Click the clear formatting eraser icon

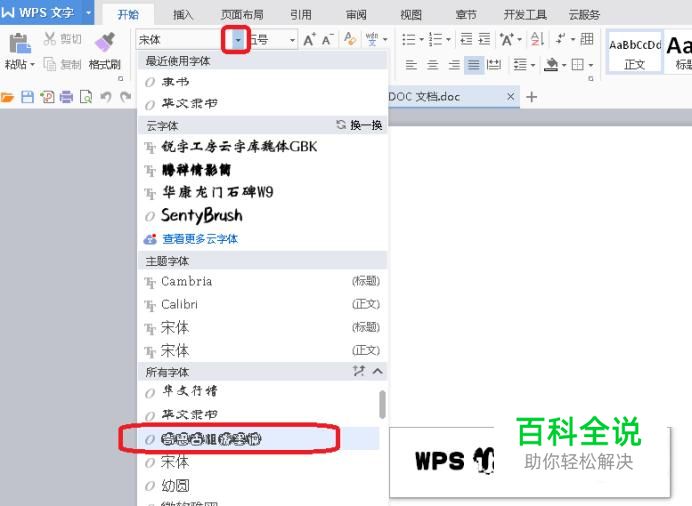click(350, 39)
